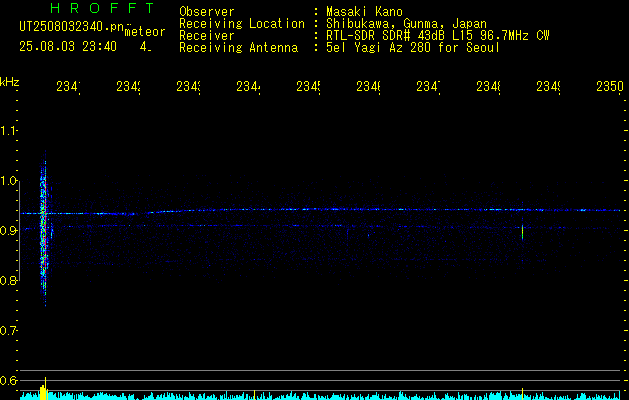Click the kHz axis unit label
This screenshot has height=400, width=629.
click(x=10, y=82)
